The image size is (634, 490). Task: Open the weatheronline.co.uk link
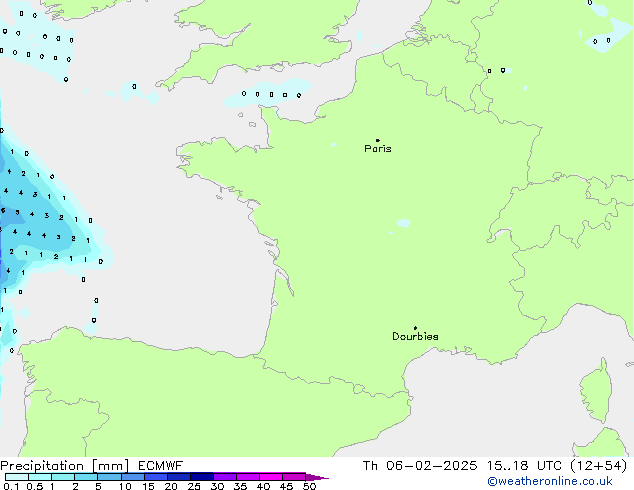pyautogui.click(x=550, y=481)
